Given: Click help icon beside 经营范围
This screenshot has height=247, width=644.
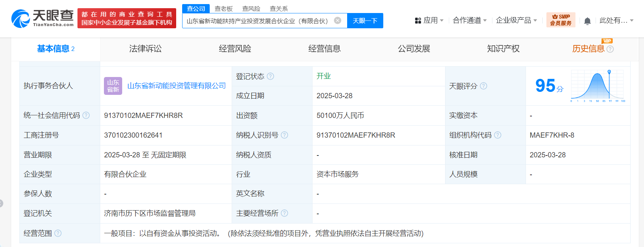Looking at the screenshot, I should tap(58, 233).
